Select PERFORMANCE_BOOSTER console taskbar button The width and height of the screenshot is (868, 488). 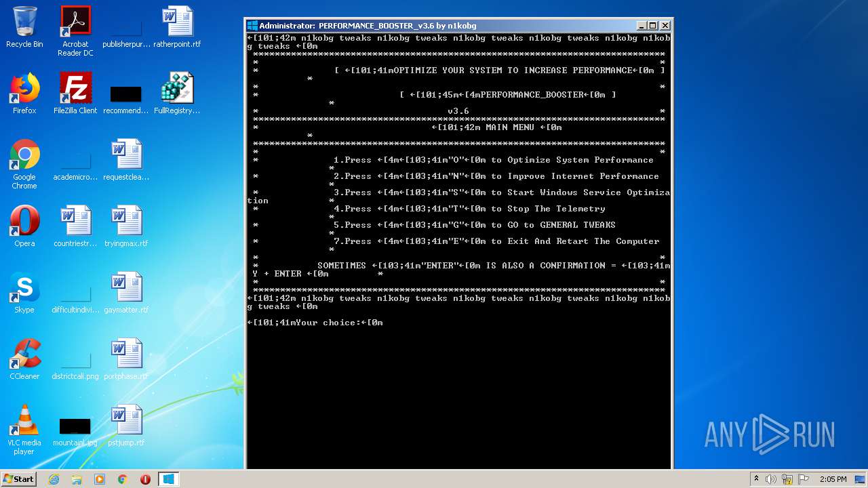click(169, 479)
